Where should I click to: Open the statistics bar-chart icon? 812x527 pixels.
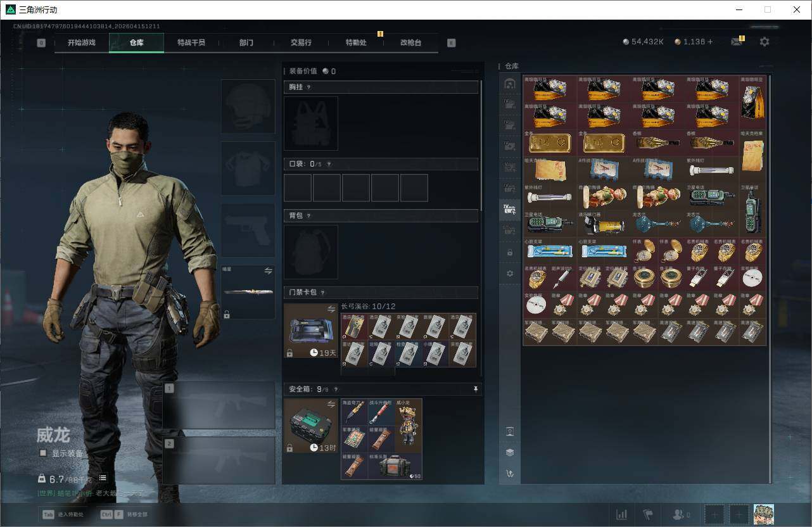tap(622, 514)
